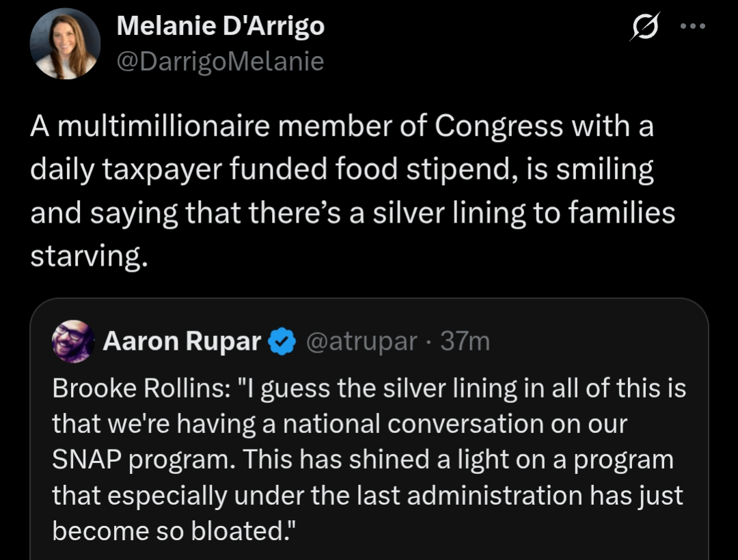
Task: Click the 37m timestamp
Action: (x=465, y=341)
